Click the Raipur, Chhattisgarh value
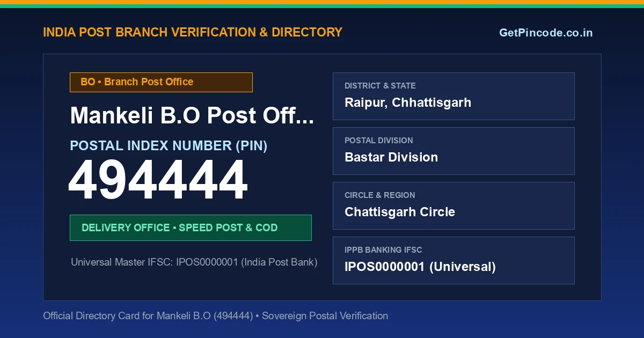 click(408, 102)
